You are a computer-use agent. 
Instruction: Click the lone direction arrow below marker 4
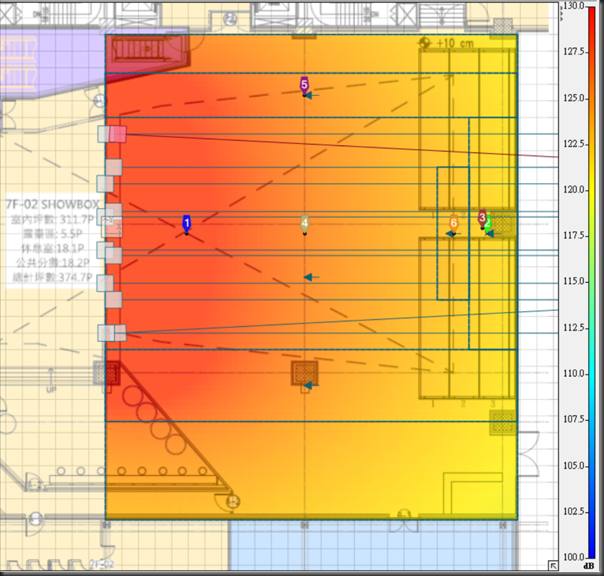311,277
